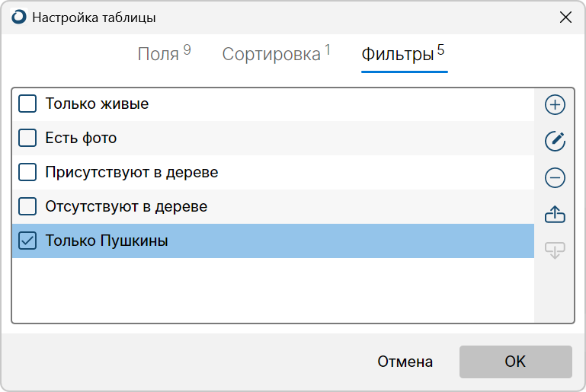This screenshot has height=392, width=586.
Task: Click the Отмена button
Action: [x=405, y=362]
